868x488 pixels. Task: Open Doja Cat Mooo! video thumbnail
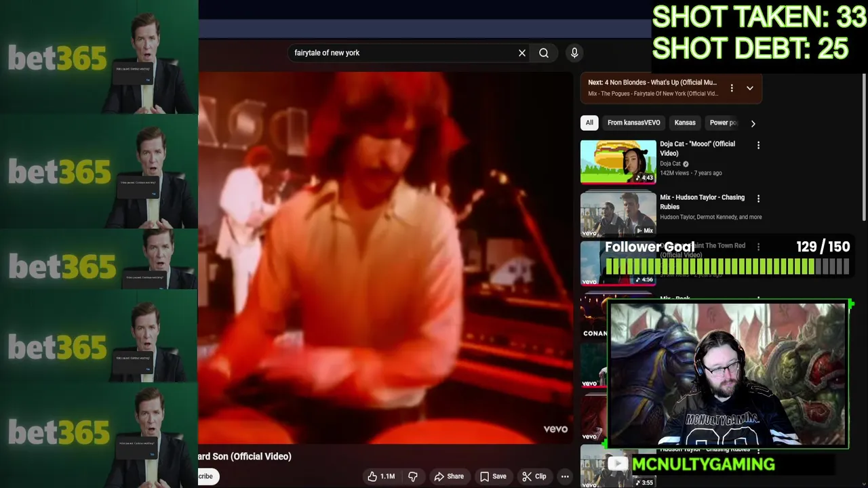(618, 162)
